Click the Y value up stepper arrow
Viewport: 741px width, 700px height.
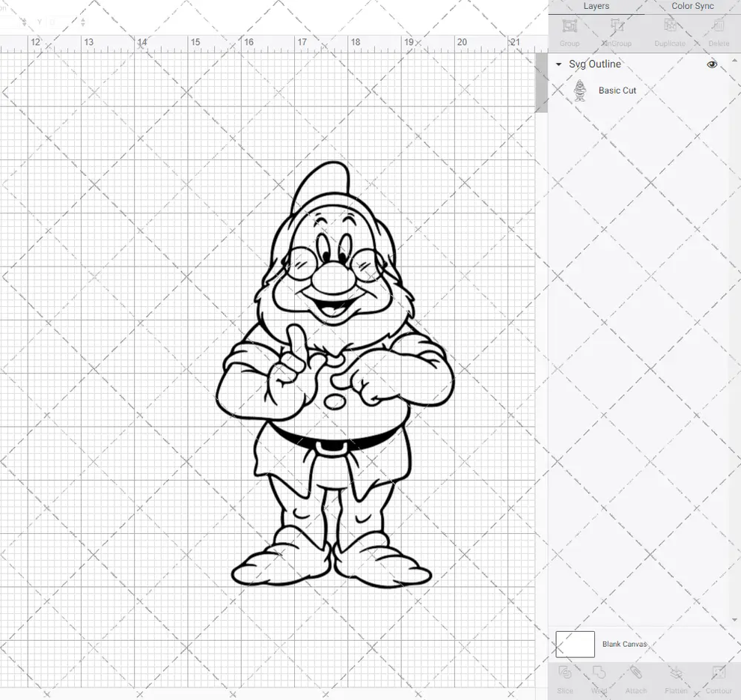(82, 19)
